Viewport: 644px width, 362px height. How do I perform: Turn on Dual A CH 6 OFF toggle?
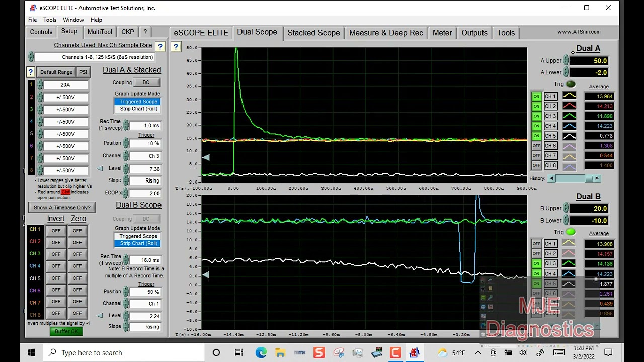pyautogui.click(x=536, y=146)
